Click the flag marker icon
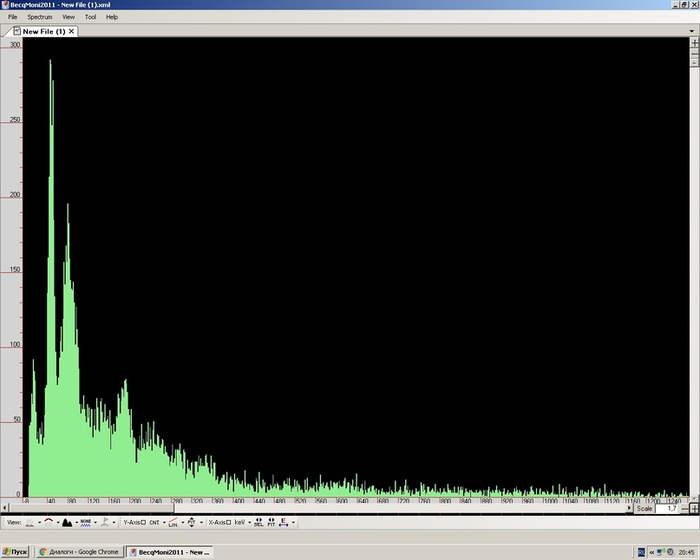The image size is (700, 560). tap(104, 522)
